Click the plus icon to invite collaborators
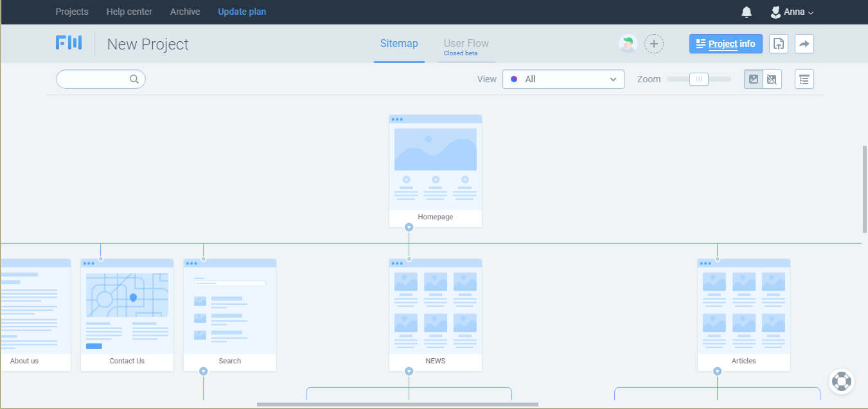868x409 pixels. coord(654,44)
